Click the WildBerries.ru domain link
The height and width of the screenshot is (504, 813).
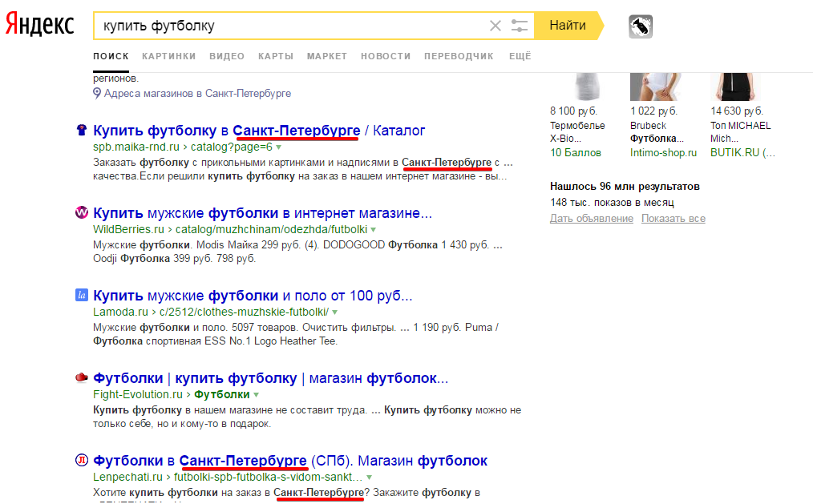coord(128,229)
